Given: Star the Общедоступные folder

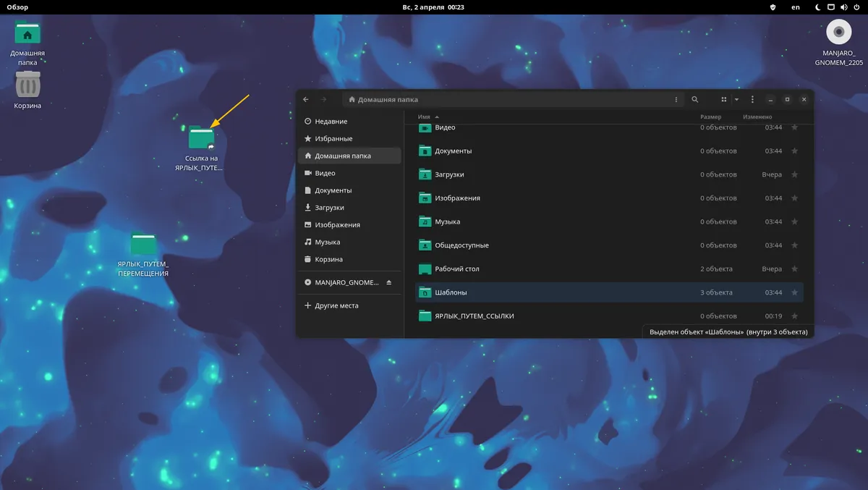Looking at the screenshot, I should [x=794, y=245].
